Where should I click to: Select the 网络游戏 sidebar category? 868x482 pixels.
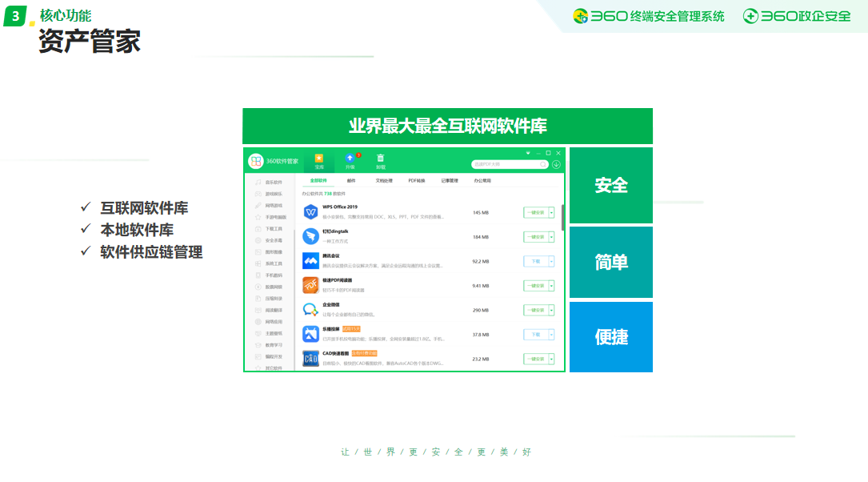tap(270, 206)
